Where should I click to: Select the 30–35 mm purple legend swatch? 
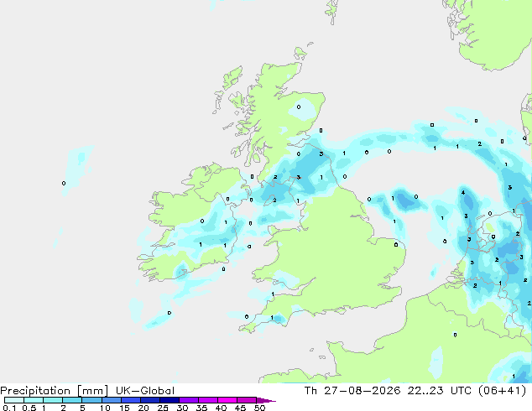[189, 400]
